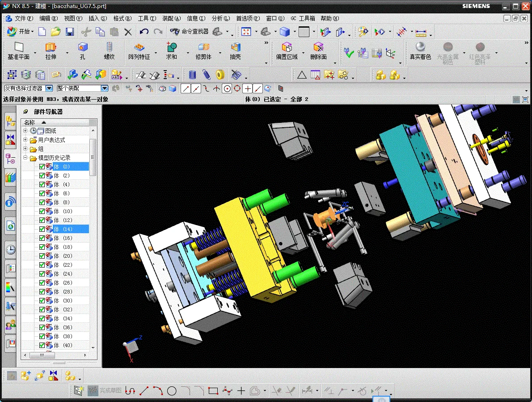The image size is (532, 402).
Task: Toggle the Snap to Midpoint icon
Action: [196, 89]
